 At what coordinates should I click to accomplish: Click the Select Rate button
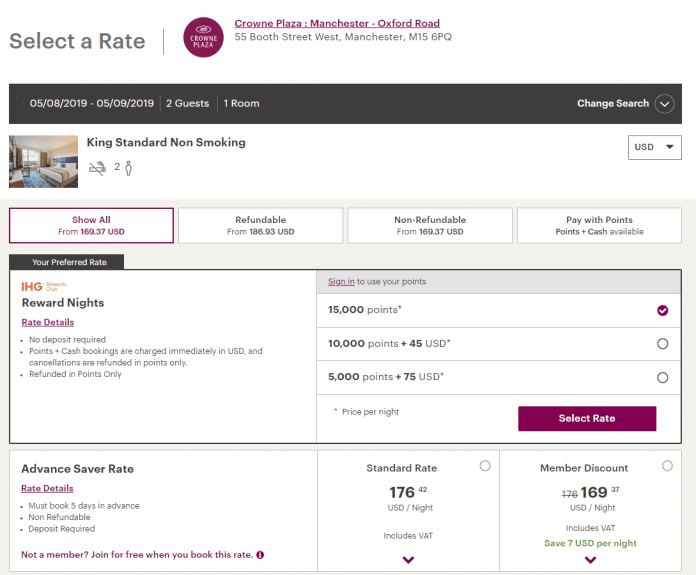click(587, 418)
